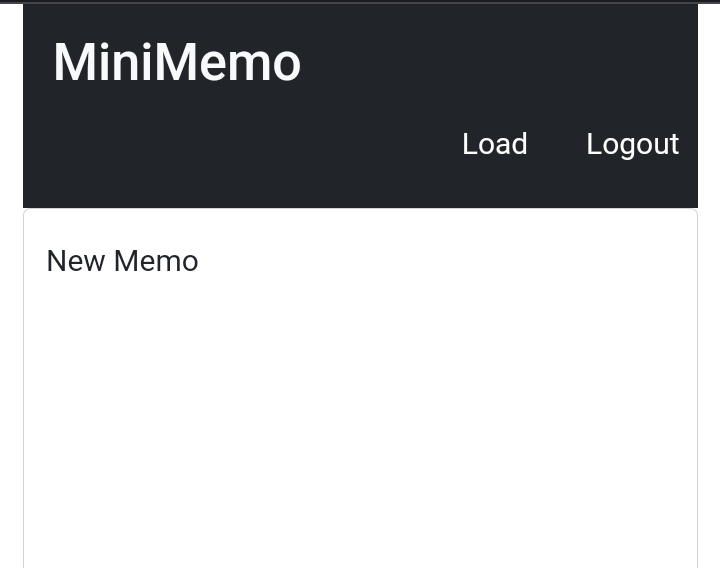Hit the Logout link beside Load
The height and width of the screenshot is (568, 720).
[x=632, y=144]
